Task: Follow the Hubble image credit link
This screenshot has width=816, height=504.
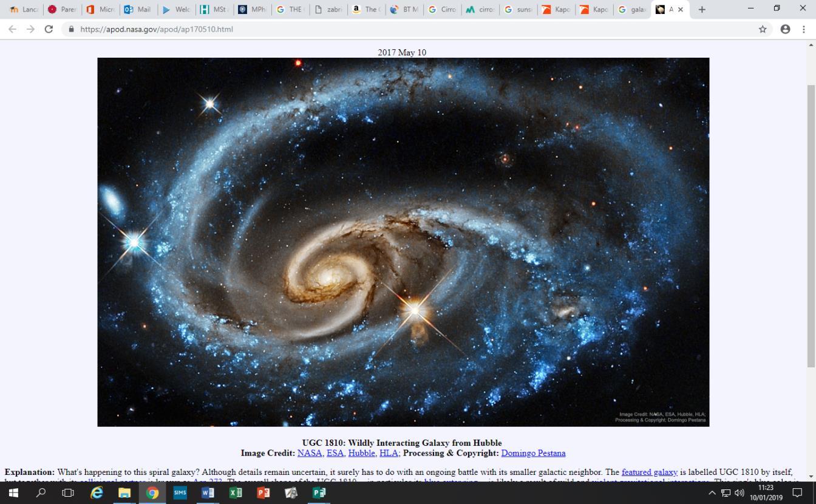Action: tap(361, 453)
